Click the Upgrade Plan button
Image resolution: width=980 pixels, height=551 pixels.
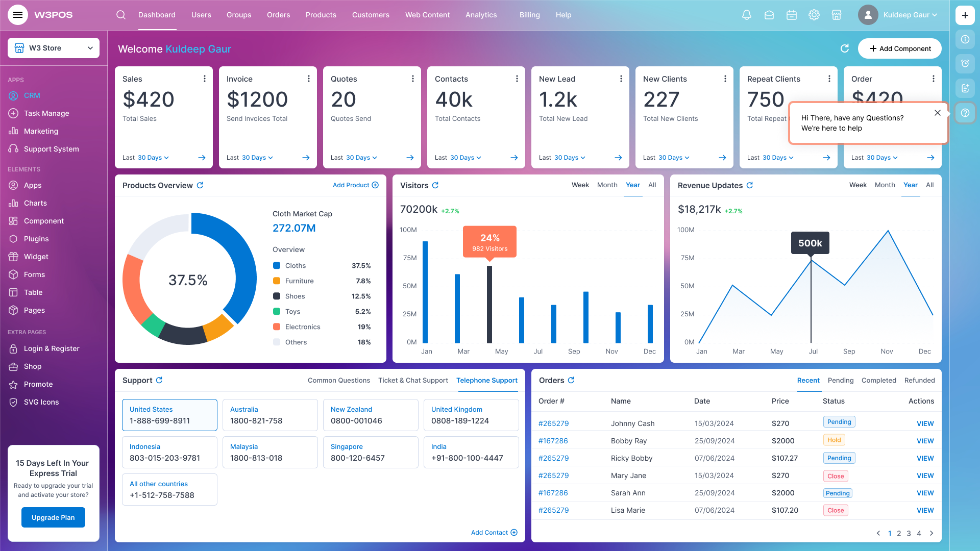point(53,517)
